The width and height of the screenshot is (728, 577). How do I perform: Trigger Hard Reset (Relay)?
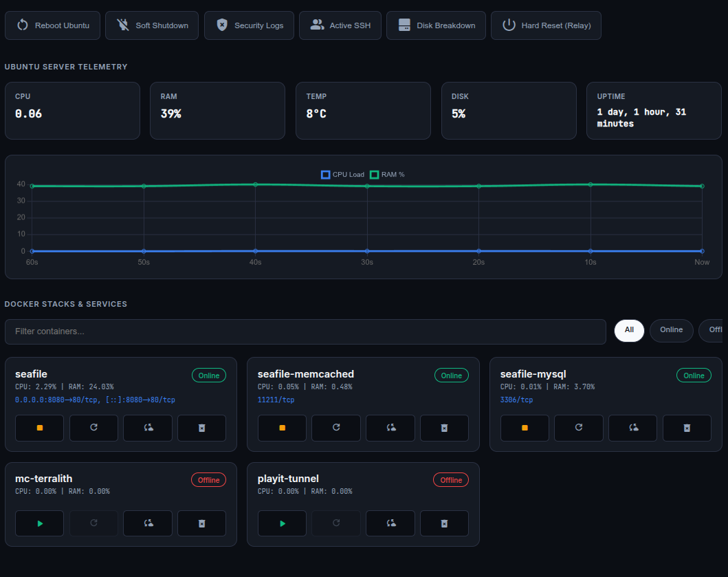tap(546, 25)
